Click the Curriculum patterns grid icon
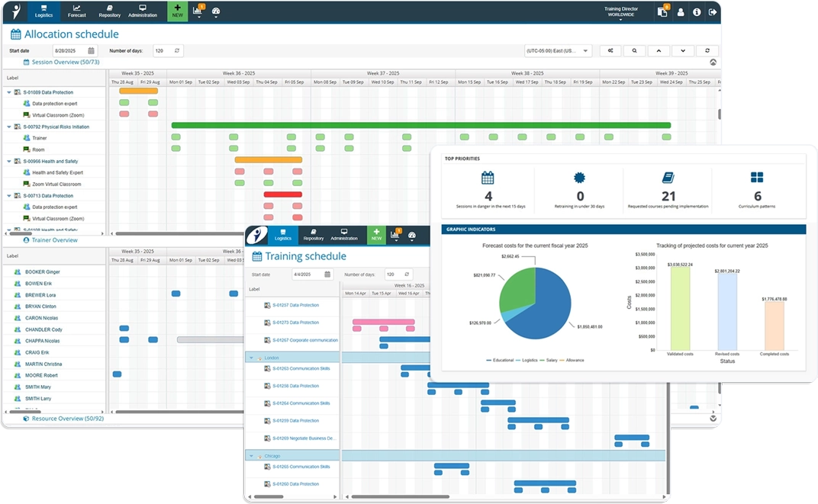The width and height of the screenshot is (818, 504). (x=757, y=178)
